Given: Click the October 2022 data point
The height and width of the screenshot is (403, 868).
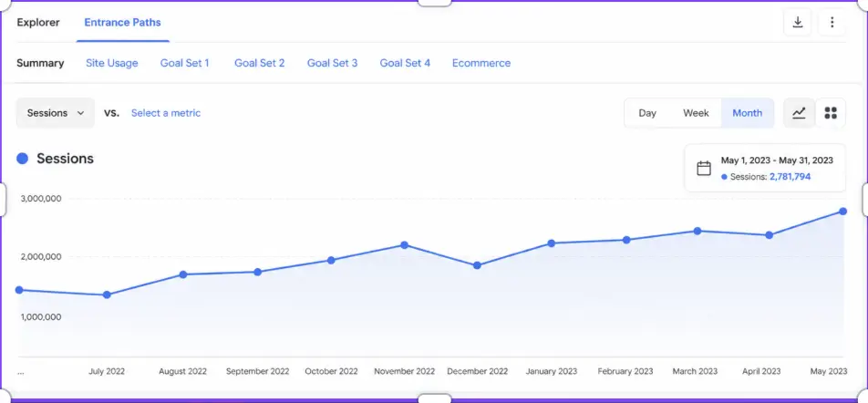Looking at the screenshot, I should pyautogui.click(x=331, y=260).
